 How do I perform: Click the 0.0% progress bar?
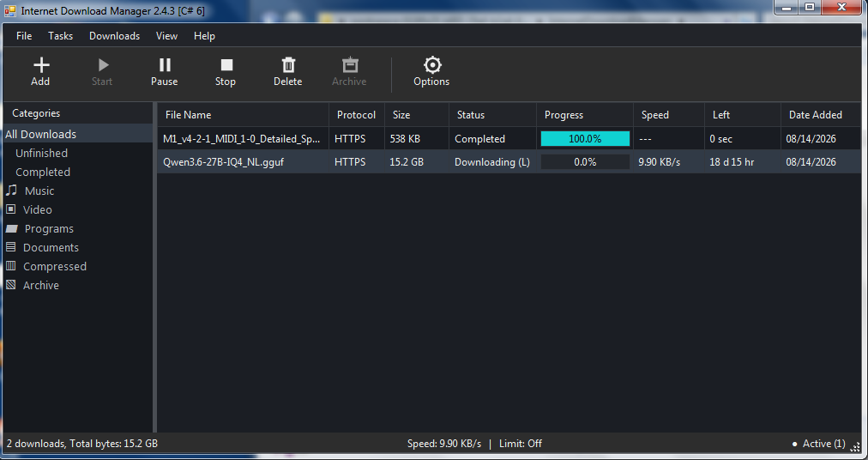click(585, 162)
